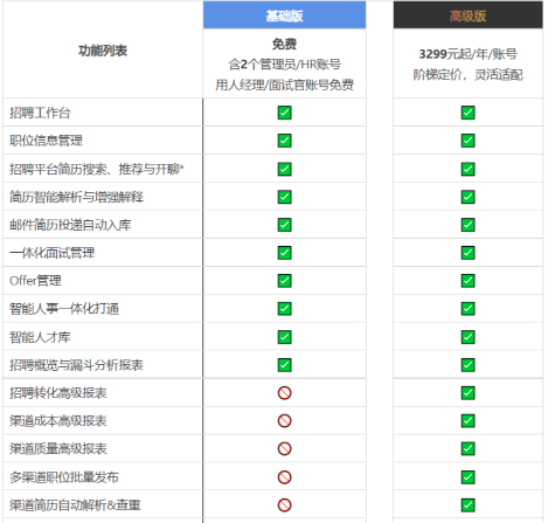Click 招聘转化高级报表 label
The image size is (546, 523).
58,393
